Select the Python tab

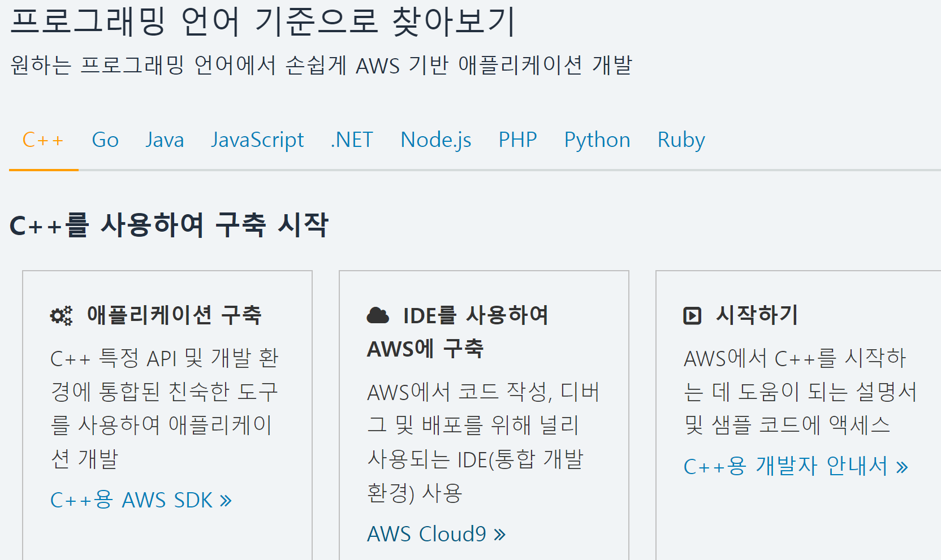[x=597, y=140]
